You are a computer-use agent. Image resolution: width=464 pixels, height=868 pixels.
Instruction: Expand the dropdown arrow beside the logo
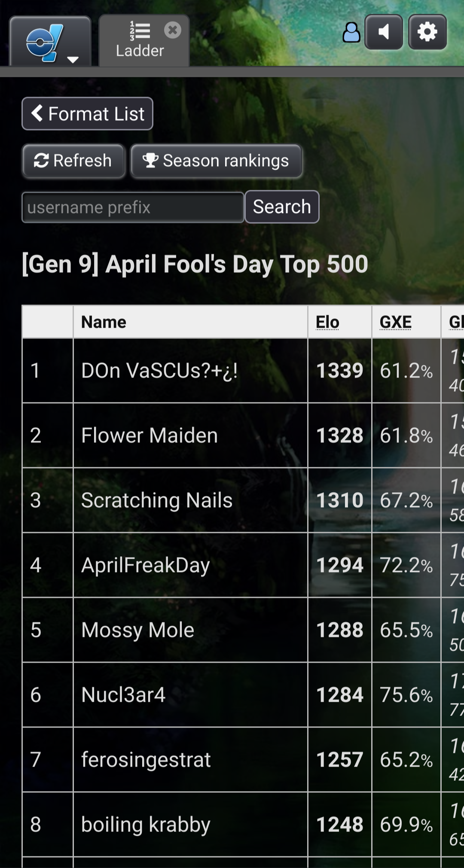point(73,59)
